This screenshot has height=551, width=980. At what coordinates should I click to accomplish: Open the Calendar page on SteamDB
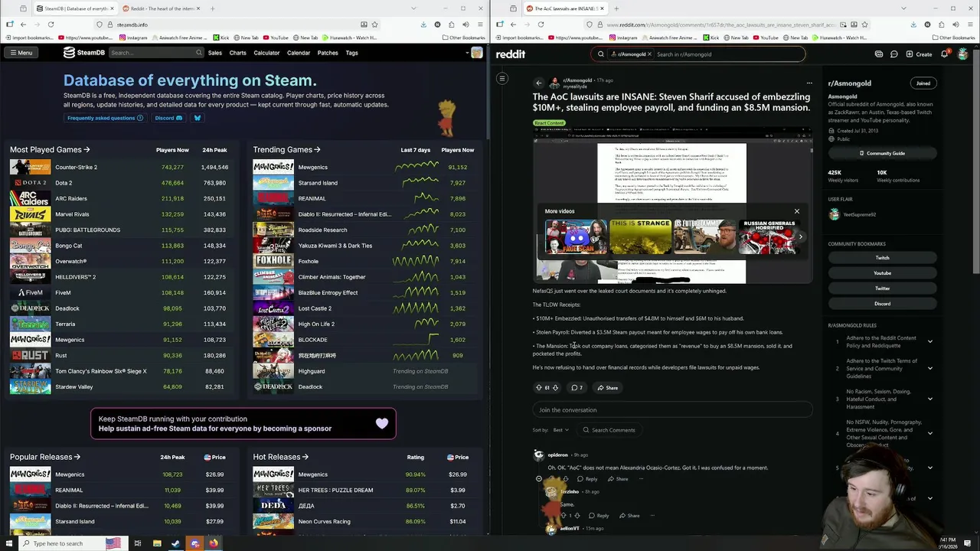tap(299, 53)
